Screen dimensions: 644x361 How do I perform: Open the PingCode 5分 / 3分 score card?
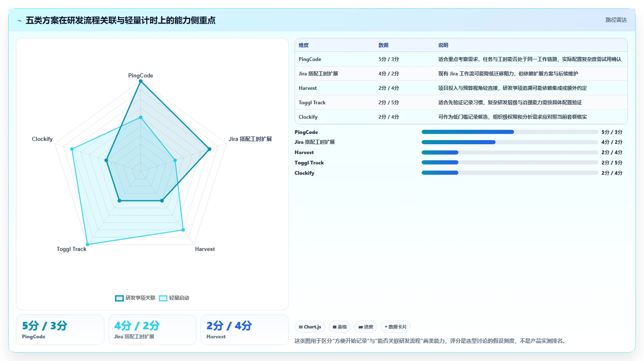(60, 330)
